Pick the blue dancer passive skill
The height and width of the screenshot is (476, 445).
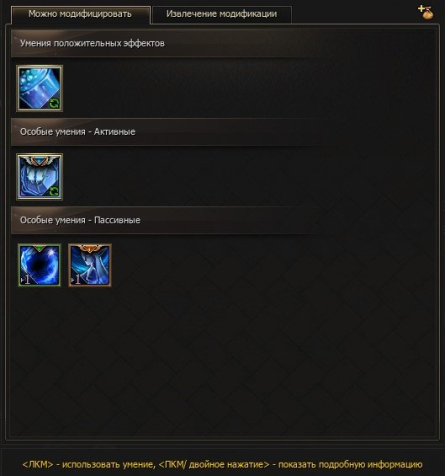(x=90, y=265)
